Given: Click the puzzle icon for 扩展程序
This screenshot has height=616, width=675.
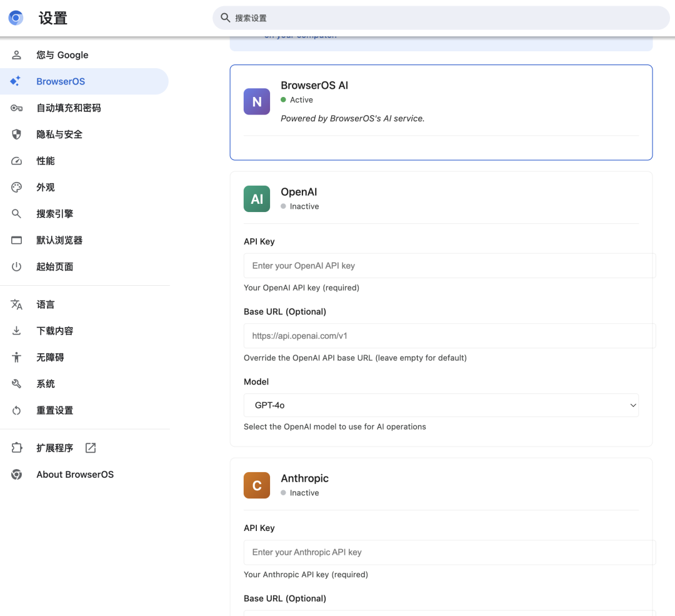Looking at the screenshot, I should coord(16,448).
